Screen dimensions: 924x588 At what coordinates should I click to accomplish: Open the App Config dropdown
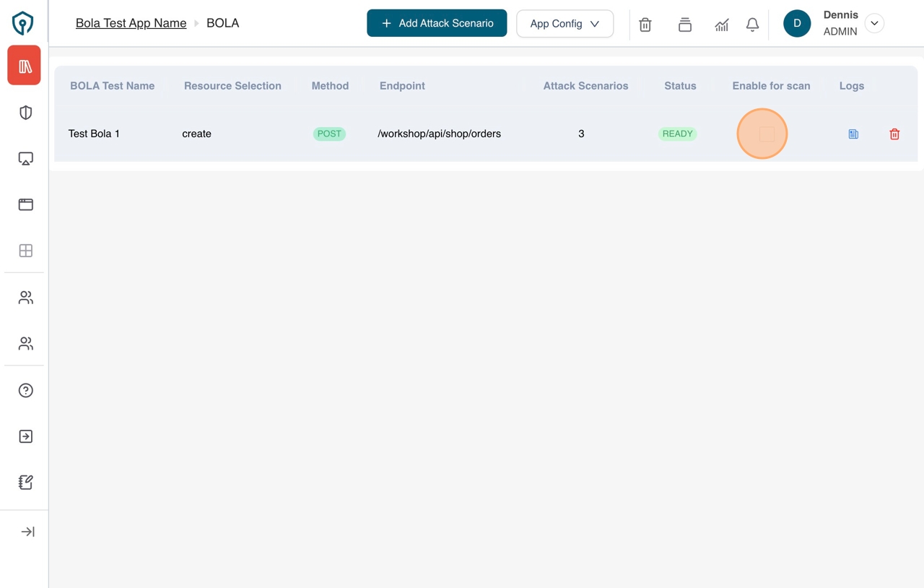click(x=565, y=24)
